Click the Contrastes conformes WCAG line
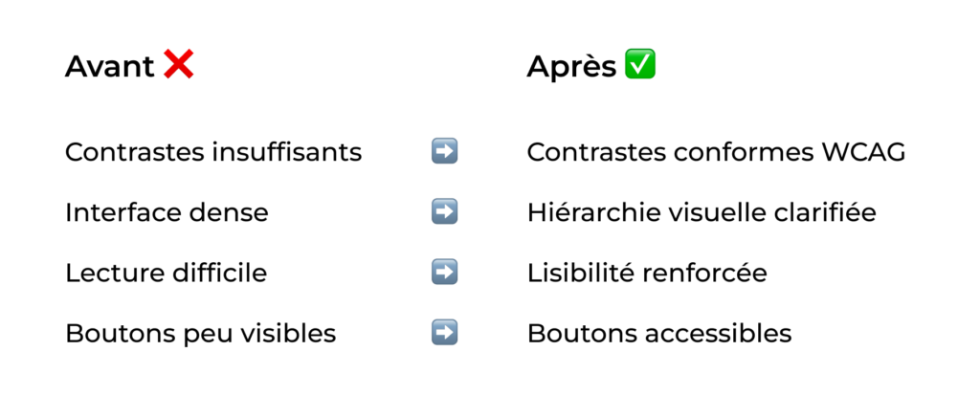Screen dimensions: 980x395 tap(716, 152)
